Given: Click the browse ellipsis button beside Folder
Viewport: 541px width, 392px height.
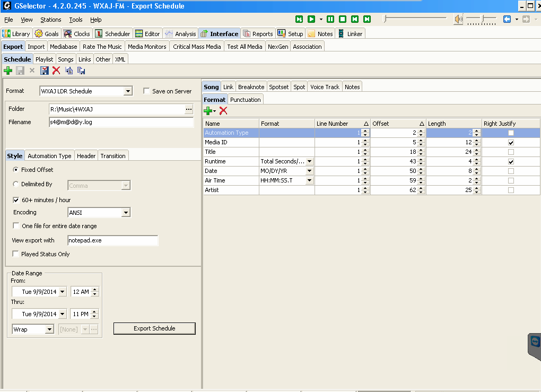Looking at the screenshot, I should [189, 109].
